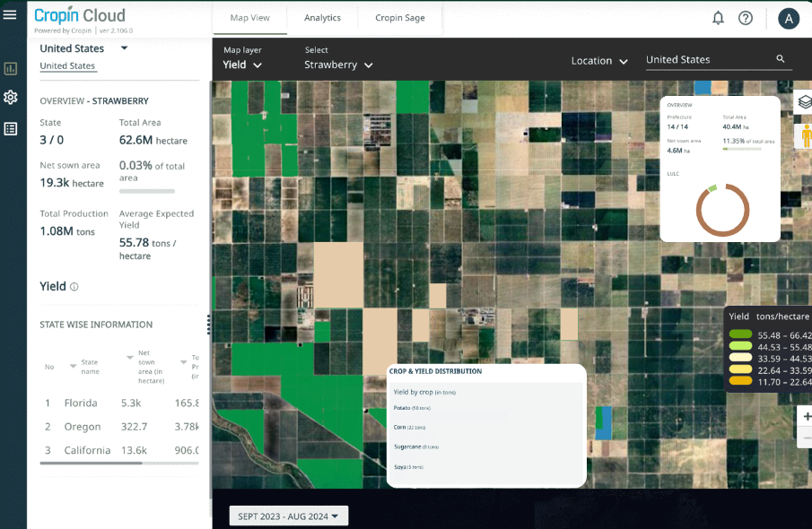Open the map layers stack icon

804,102
